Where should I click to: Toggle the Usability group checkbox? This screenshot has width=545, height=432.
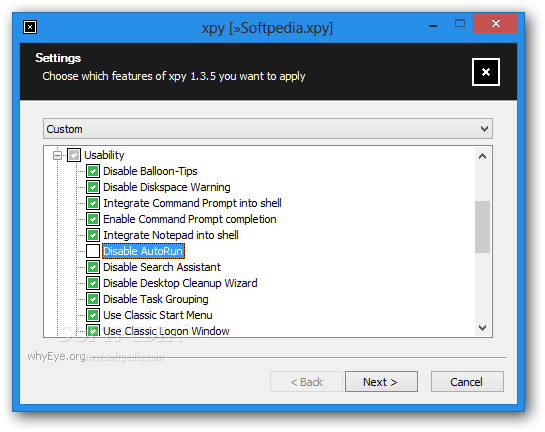coord(74,155)
